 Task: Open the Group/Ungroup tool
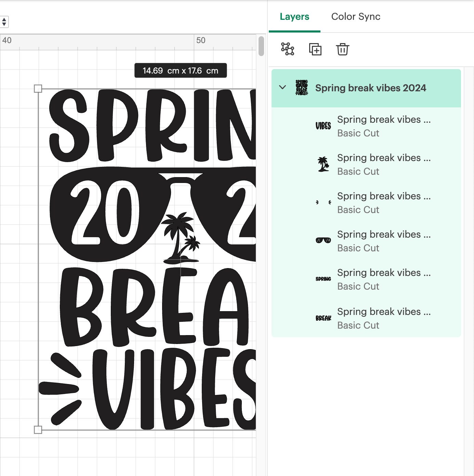pos(287,49)
